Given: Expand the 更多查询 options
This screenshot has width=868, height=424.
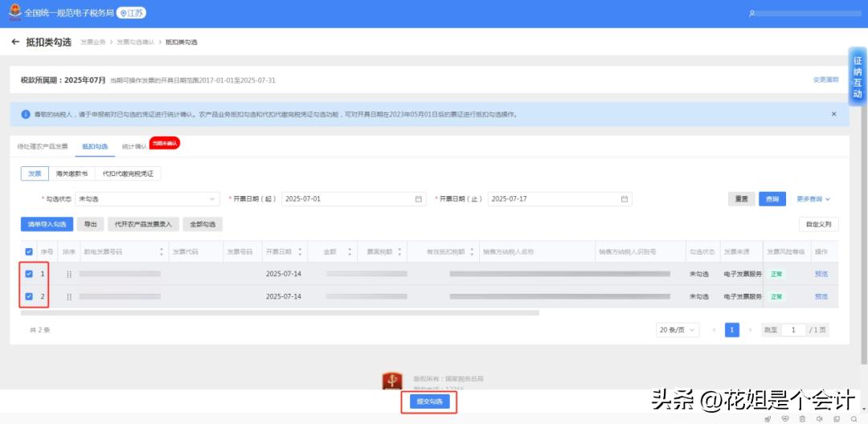Looking at the screenshot, I should (813, 199).
